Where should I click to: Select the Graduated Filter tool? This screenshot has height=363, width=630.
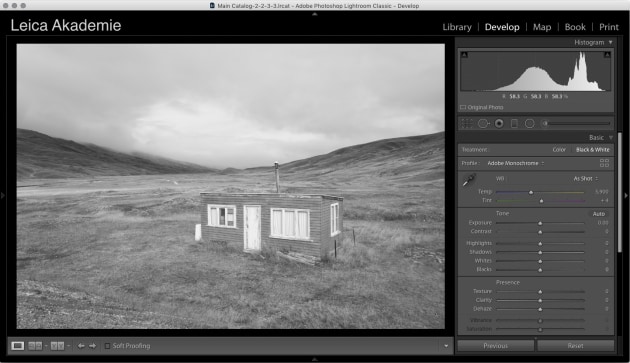coord(514,123)
